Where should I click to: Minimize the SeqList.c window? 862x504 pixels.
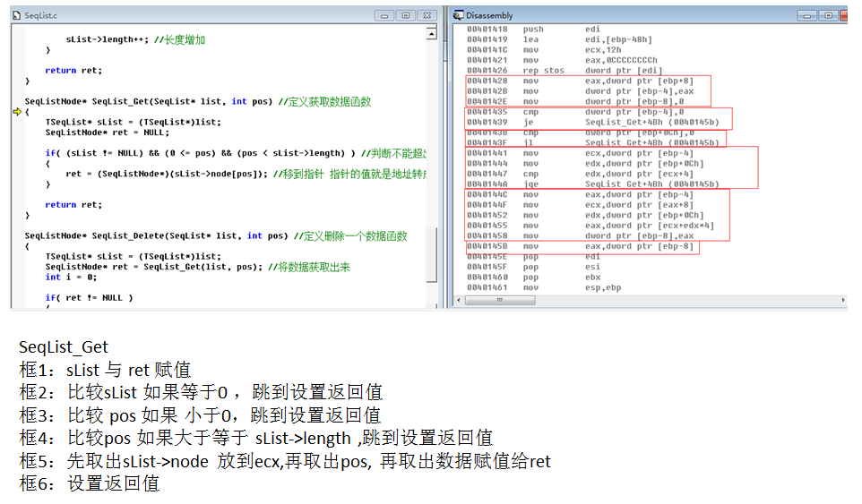(384, 15)
